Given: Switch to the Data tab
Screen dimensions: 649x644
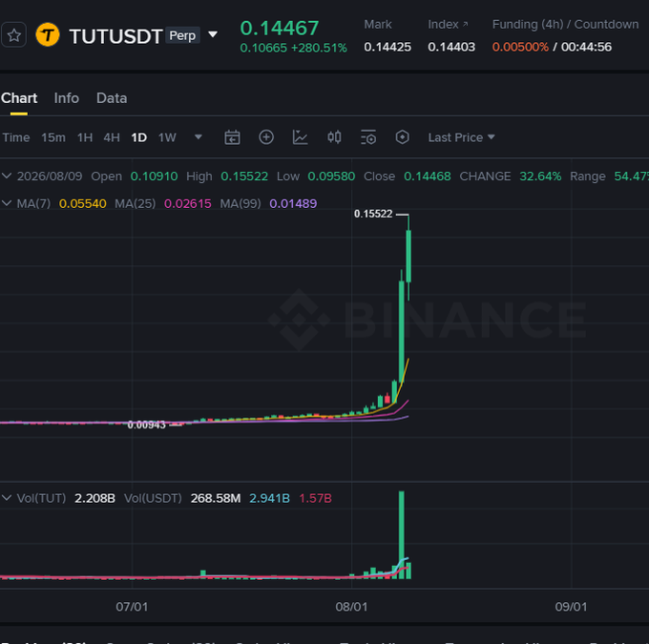Looking at the screenshot, I should click(112, 98).
